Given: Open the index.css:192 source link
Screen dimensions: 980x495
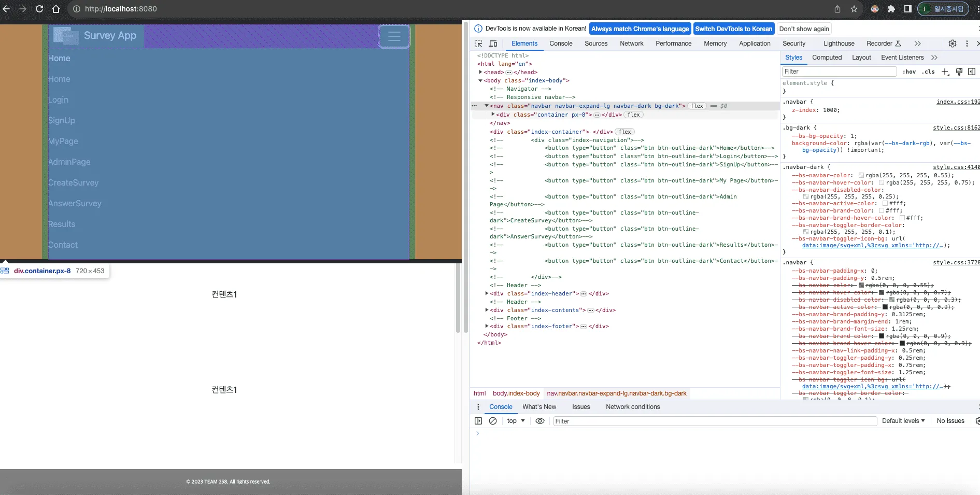Looking at the screenshot, I should point(958,102).
